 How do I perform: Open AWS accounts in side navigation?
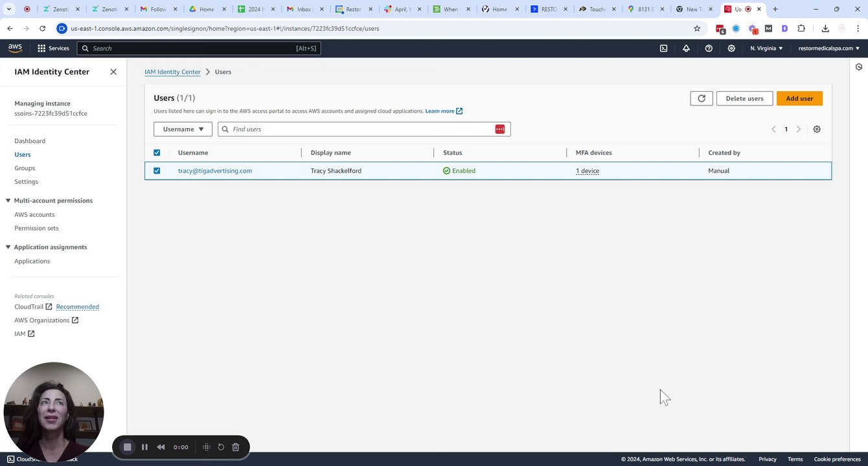pyautogui.click(x=34, y=215)
